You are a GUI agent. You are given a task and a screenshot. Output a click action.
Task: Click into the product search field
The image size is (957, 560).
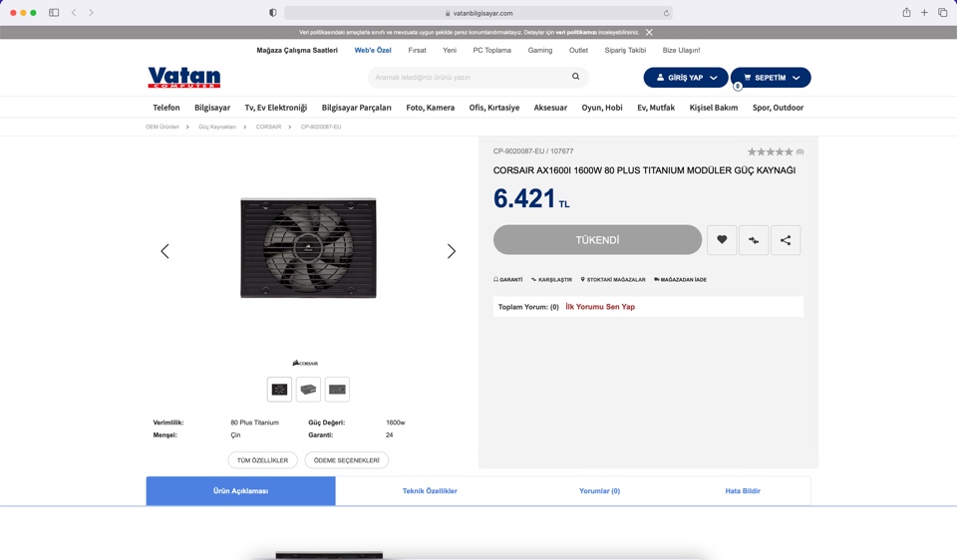point(467,77)
